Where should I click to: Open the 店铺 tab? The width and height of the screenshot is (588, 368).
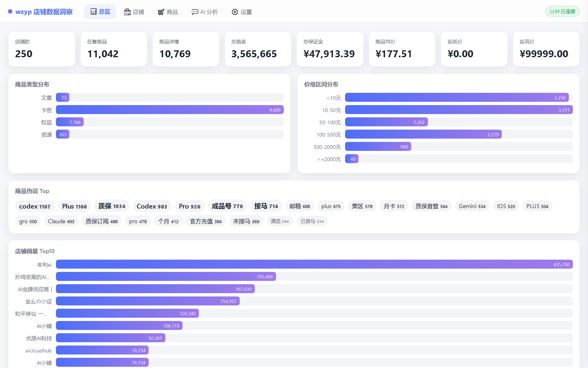coord(134,12)
